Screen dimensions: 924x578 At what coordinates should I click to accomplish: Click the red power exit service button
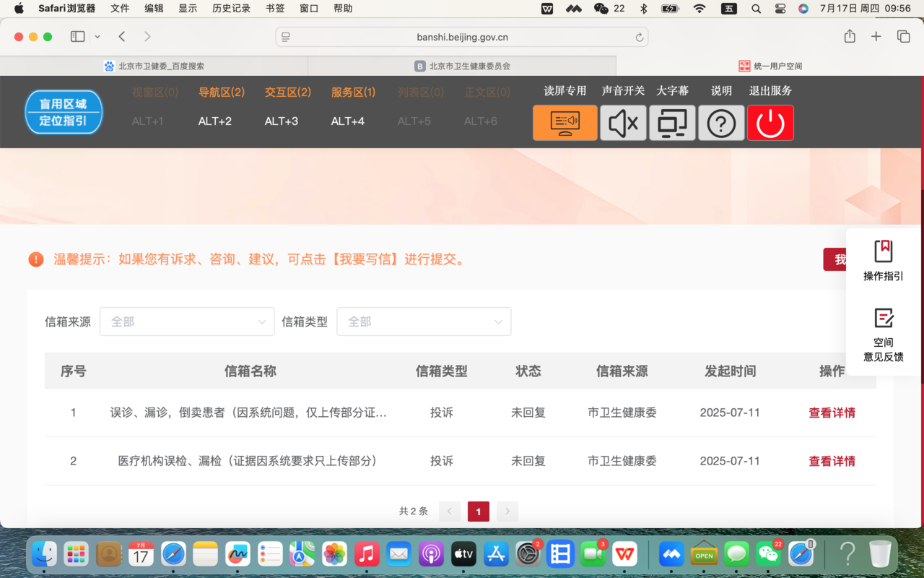pyautogui.click(x=770, y=123)
